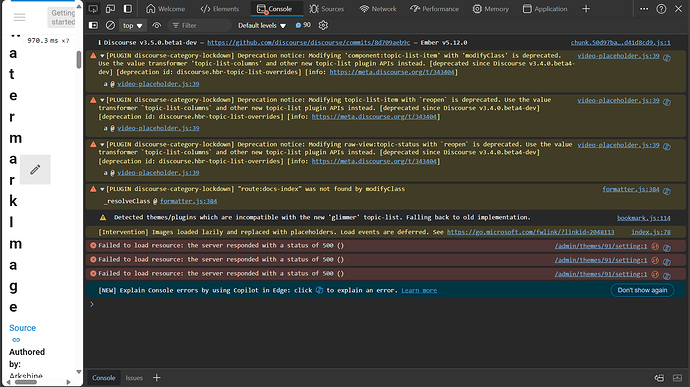Open the Welcome tab
690x387 pixels.
pyautogui.click(x=165, y=9)
